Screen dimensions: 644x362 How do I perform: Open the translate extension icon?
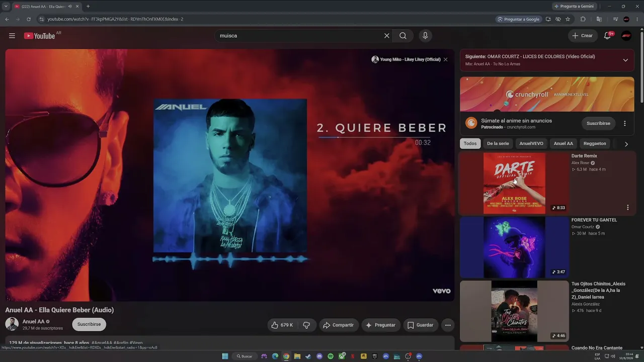(x=599, y=19)
